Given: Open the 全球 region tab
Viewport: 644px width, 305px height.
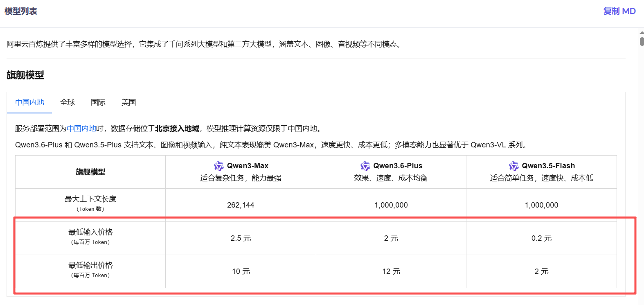Looking at the screenshot, I should click(x=68, y=102).
